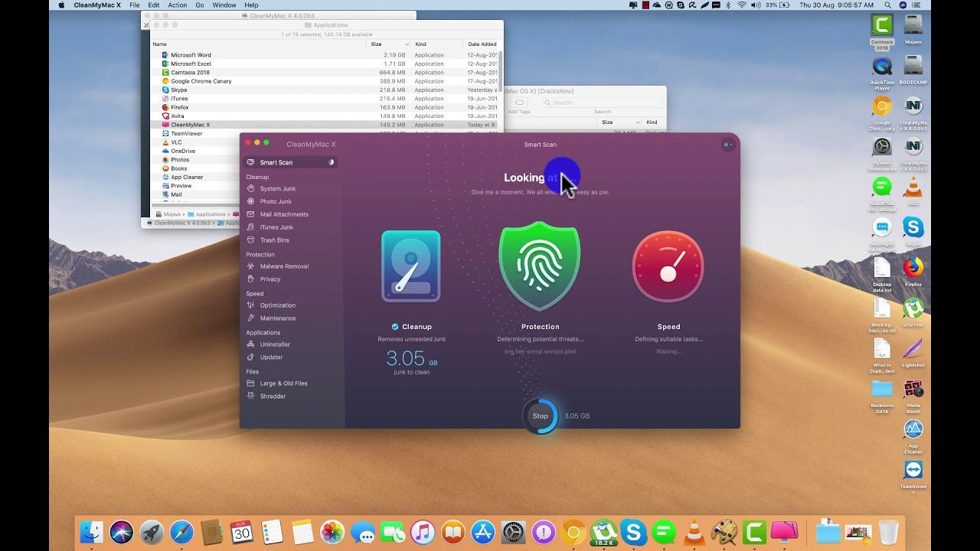Viewport: 980px width, 551px height.
Task: Open the Edit menu
Action: 154,5
